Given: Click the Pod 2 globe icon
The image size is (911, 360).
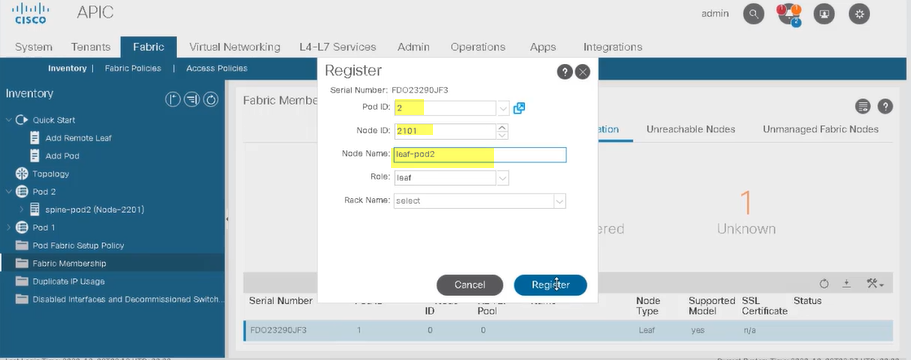Looking at the screenshot, I should [x=21, y=192].
